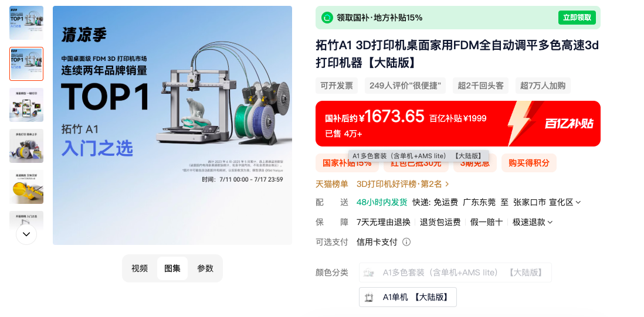Click the printer icon in A1多色套装 option
644x317 pixels.
coord(369,272)
